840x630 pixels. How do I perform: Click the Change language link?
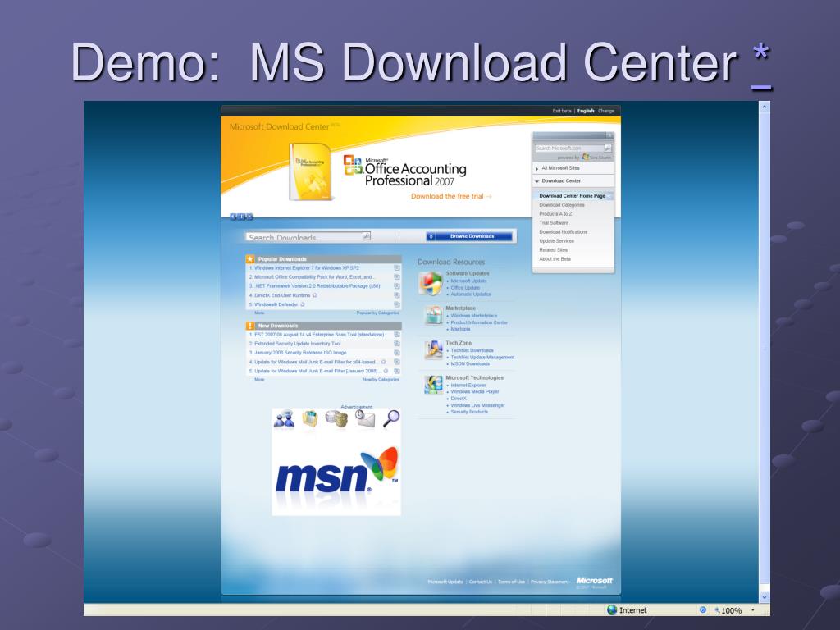(x=606, y=111)
